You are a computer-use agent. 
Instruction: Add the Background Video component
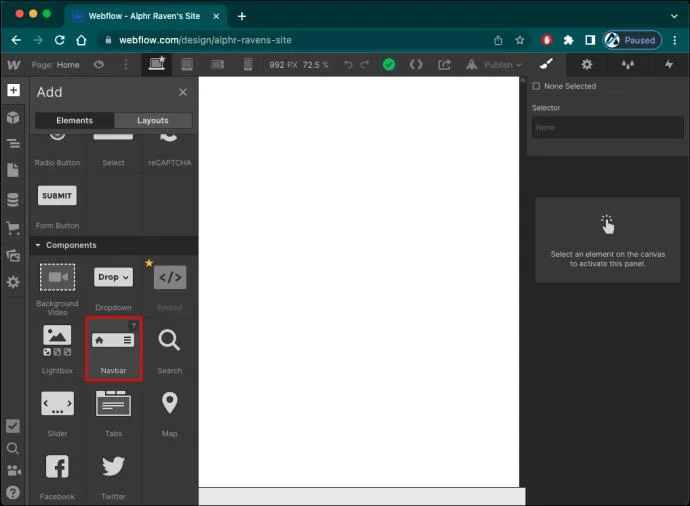pyautogui.click(x=57, y=288)
